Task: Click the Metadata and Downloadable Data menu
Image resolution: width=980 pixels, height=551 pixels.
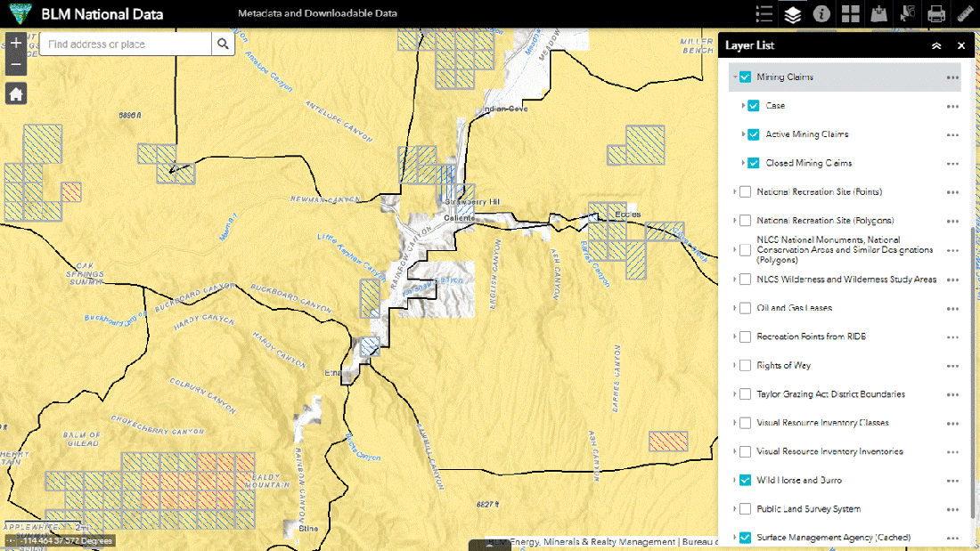Action: click(x=317, y=13)
